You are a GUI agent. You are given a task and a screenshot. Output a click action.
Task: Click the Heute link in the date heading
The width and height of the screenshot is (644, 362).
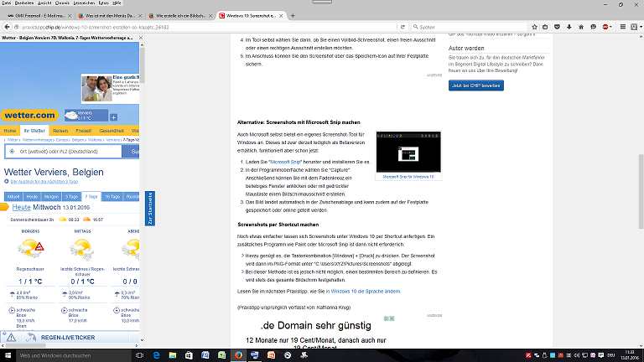point(21,207)
